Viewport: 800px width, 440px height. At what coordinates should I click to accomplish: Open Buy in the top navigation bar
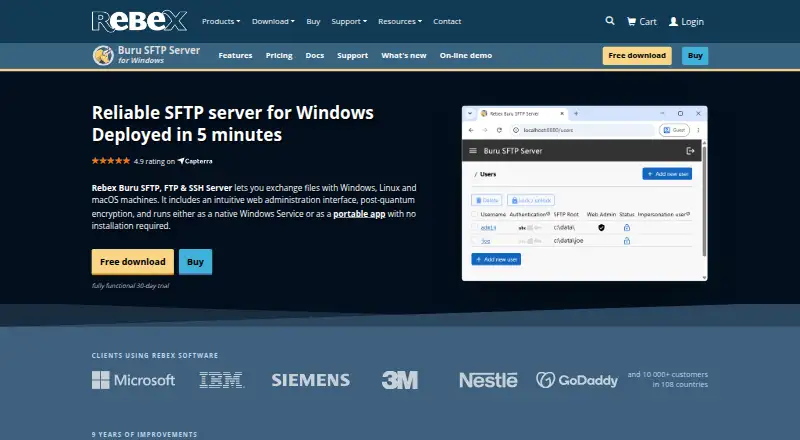coord(313,21)
